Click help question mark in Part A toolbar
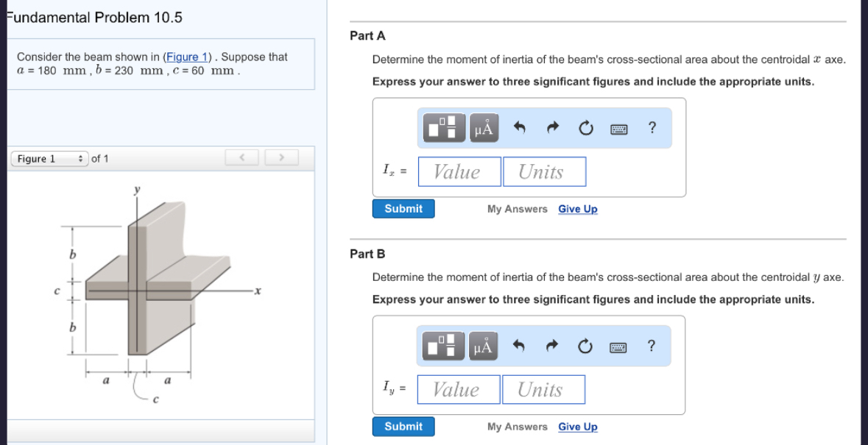The height and width of the screenshot is (445, 868). (x=652, y=128)
